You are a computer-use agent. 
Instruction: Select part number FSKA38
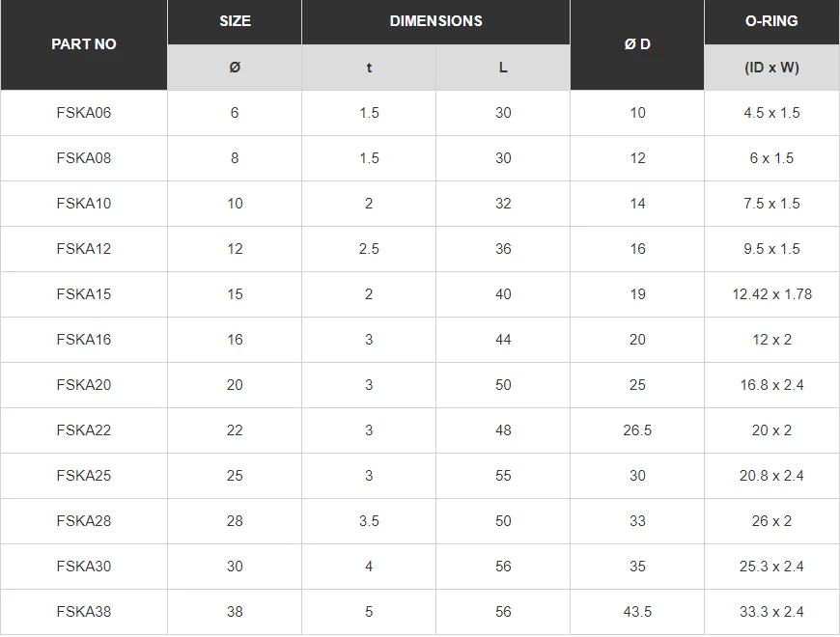click(84, 612)
